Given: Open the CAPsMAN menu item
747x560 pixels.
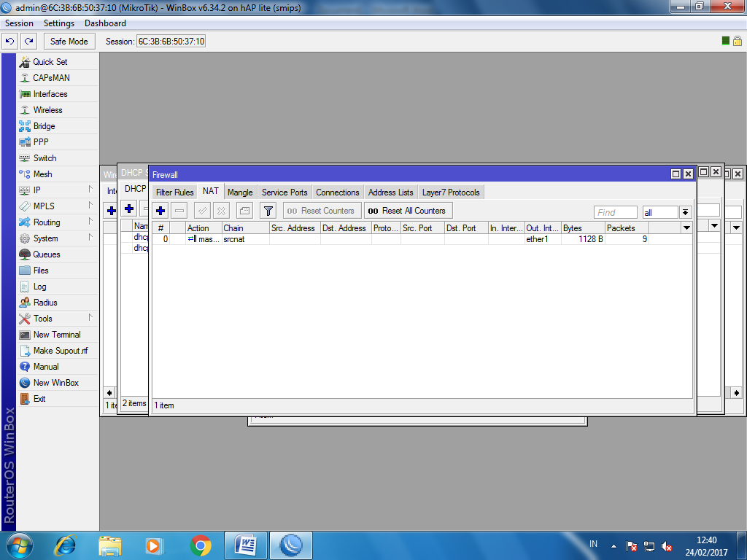Looking at the screenshot, I should pyautogui.click(x=57, y=77).
